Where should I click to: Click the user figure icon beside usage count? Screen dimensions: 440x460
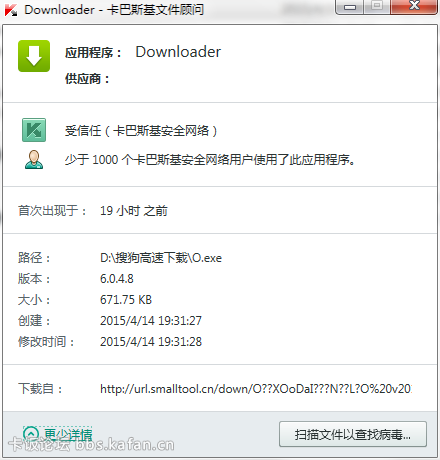(34, 160)
